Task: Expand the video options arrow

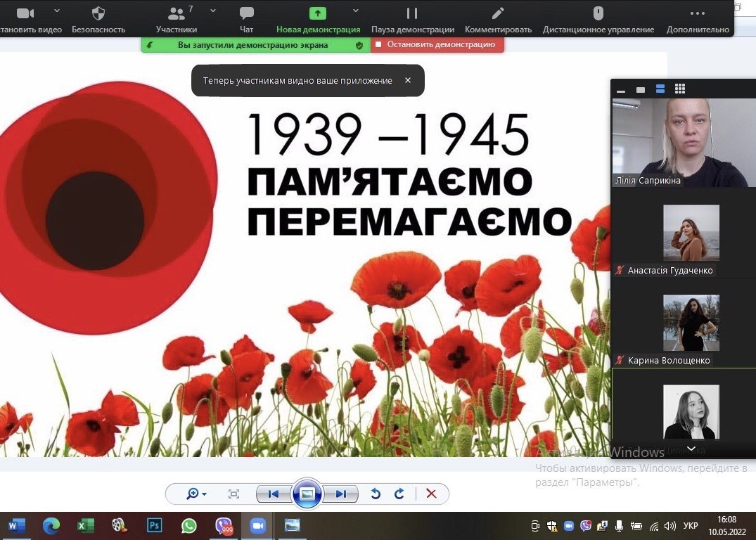Action: [57, 10]
